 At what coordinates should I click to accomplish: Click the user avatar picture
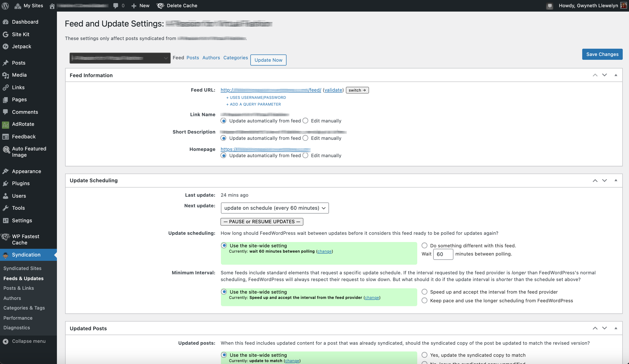tap(623, 6)
